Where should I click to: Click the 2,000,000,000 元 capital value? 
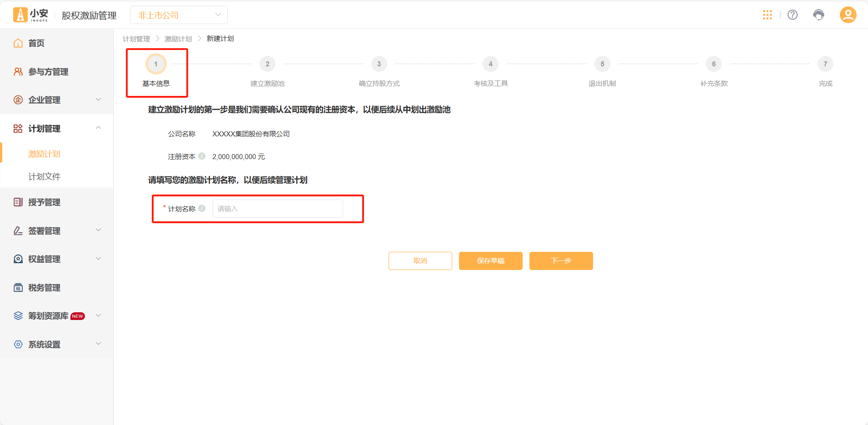coord(239,157)
